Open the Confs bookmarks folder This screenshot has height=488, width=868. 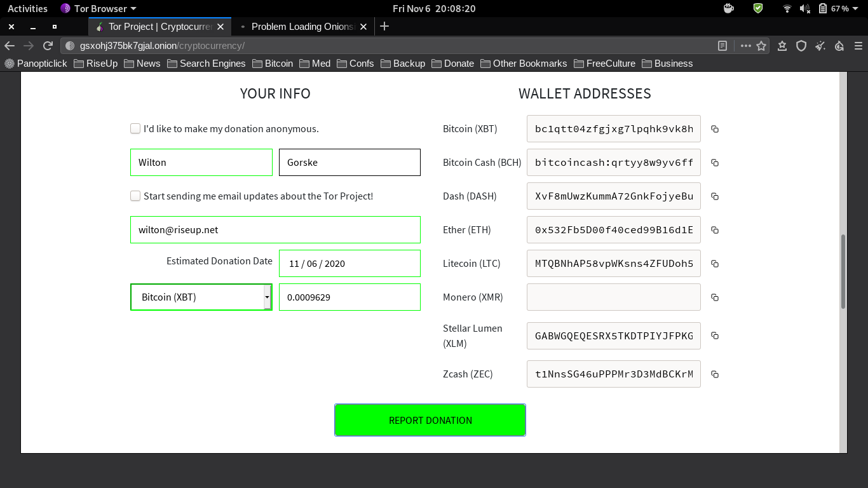pos(355,64)
